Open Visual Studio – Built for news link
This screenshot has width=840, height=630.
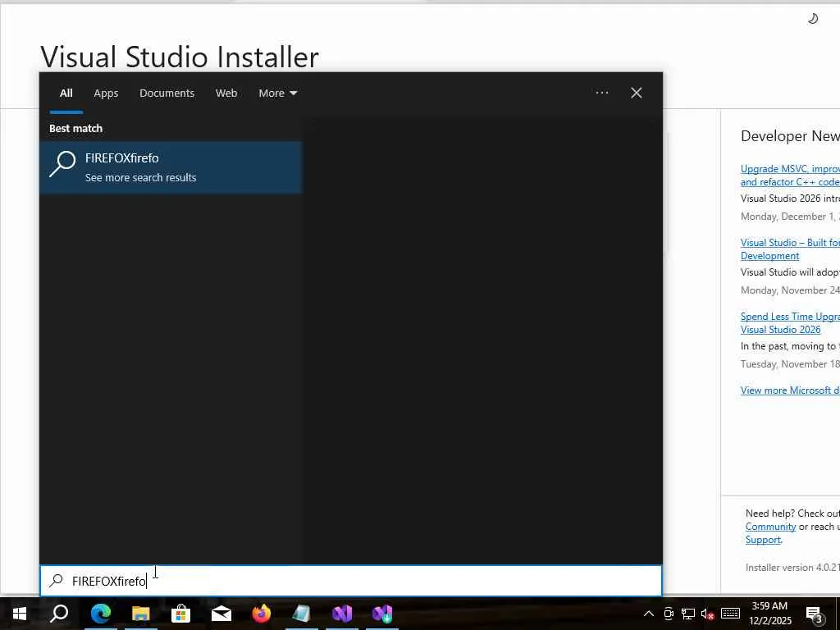click(790, 249)
